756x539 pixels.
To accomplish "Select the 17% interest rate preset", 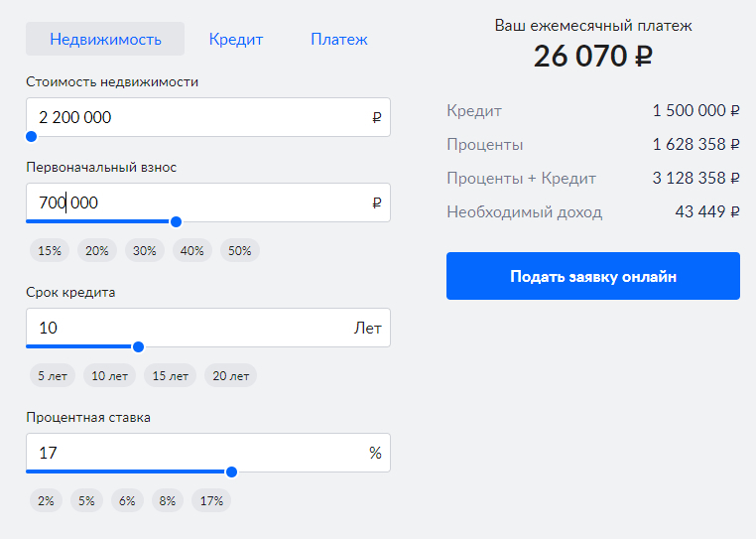I will pyautogui.click(x=211, y=501).
